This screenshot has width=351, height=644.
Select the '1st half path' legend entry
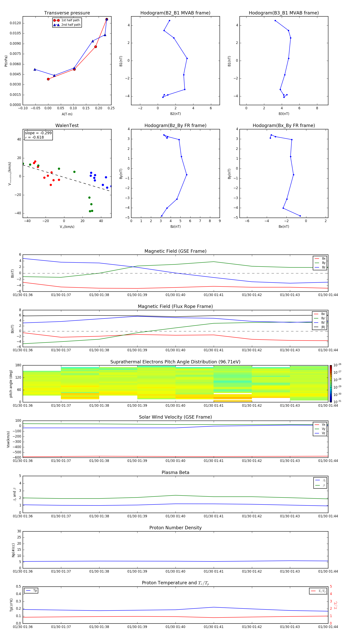(x=67, y=20)
